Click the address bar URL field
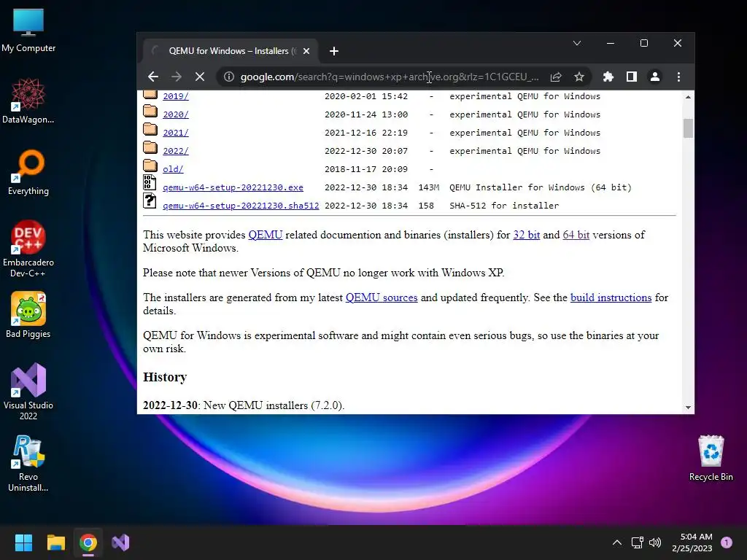This screenshot has height=560, width=747. [390, 77]
